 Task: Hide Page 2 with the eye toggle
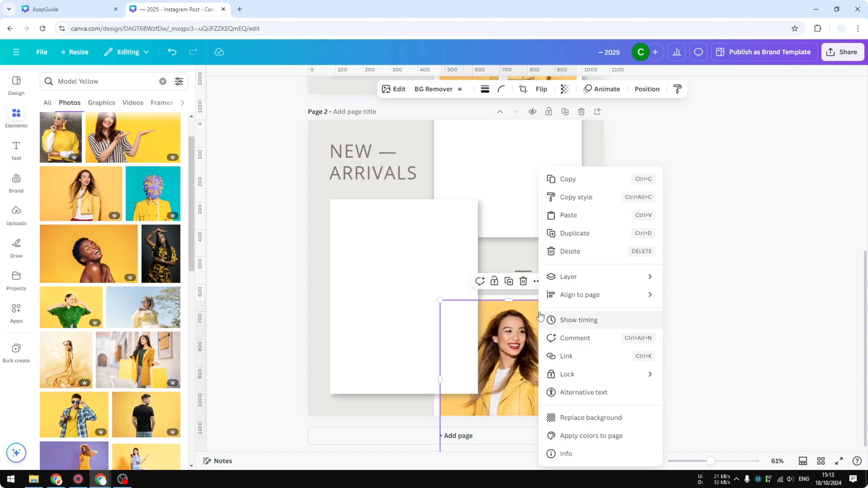532,111
